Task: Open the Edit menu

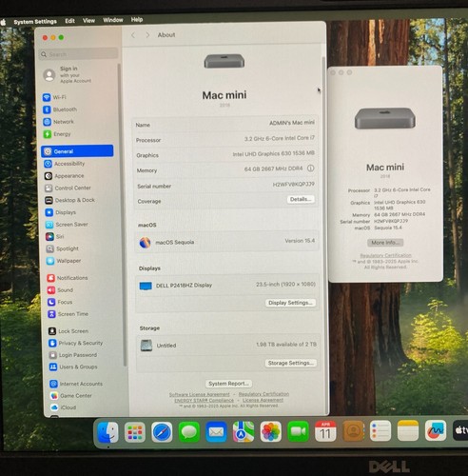Action: click(69, 21)
